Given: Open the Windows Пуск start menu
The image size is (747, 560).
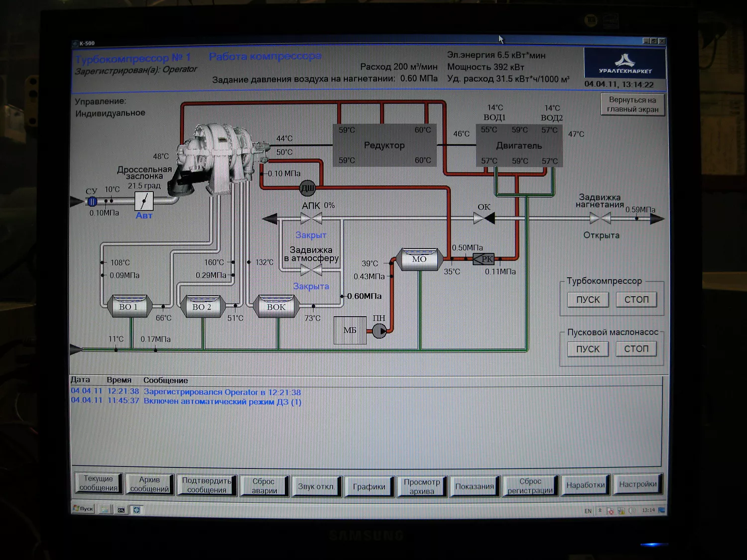Looking at the screenshot, I should coord(83,509).
